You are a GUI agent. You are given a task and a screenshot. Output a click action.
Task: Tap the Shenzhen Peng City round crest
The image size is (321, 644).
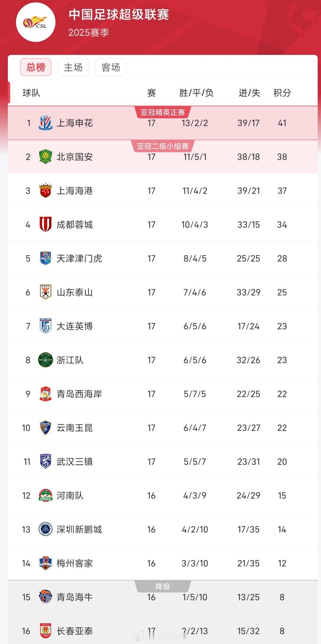point(46,529)
